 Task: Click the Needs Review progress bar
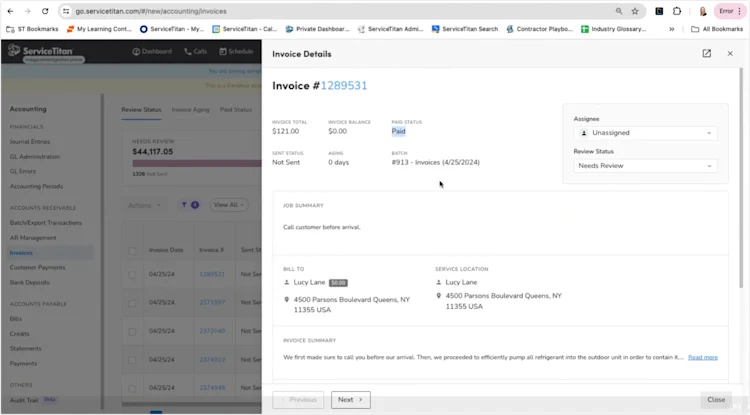coord(197,164)
